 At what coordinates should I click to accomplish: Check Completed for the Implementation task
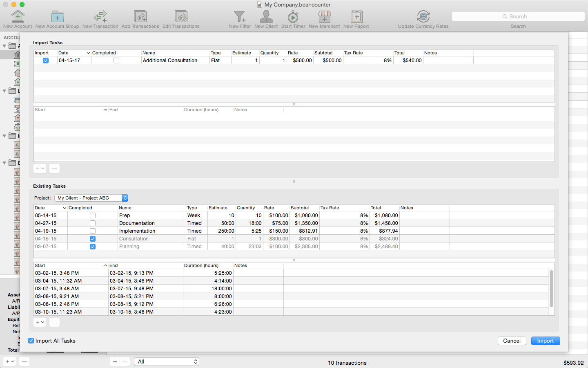coord(93,231)
